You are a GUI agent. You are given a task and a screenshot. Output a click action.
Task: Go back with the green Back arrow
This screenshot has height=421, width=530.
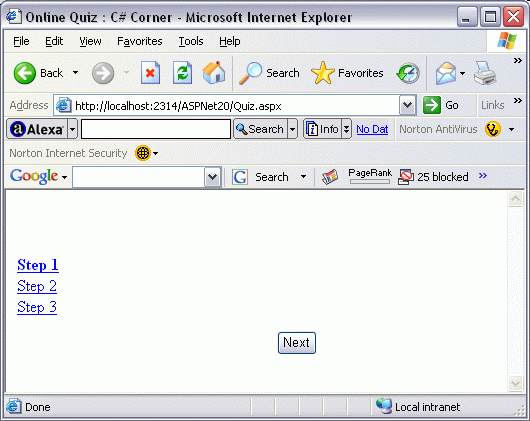click(25, 73)
